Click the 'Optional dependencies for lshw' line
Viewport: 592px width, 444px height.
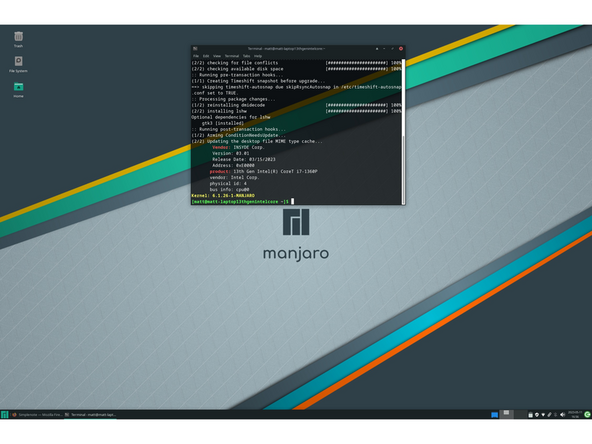click(x=231, y=117)
